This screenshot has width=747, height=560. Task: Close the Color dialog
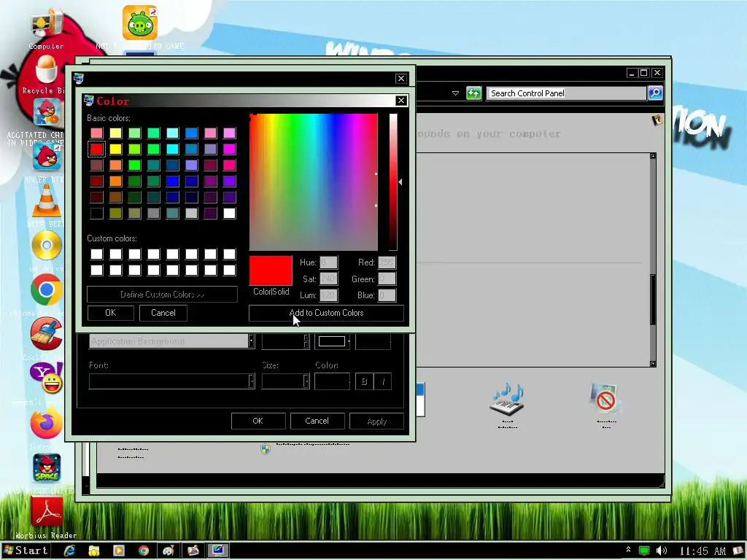pos(401,101)
